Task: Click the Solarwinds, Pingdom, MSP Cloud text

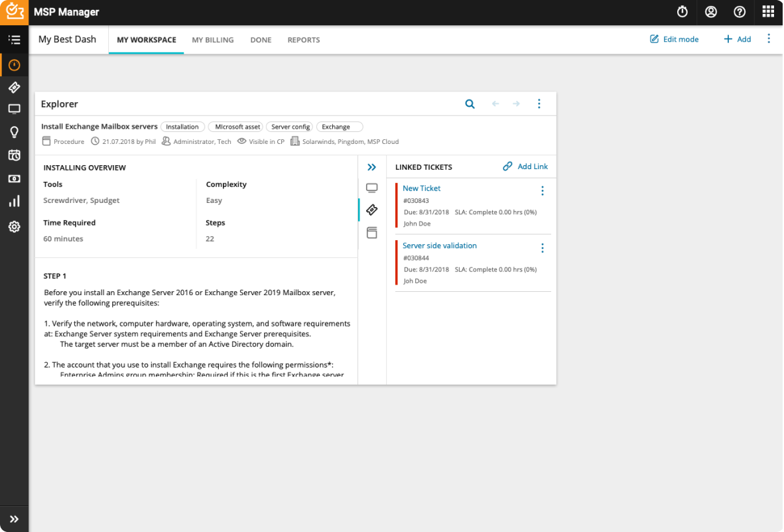Action: pos(350,141)
